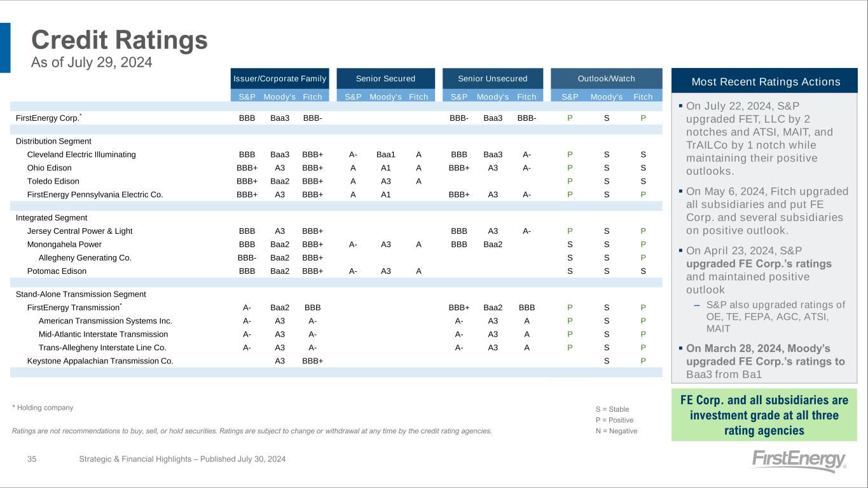Click the blue accent bar beside title
The width and height of the screenshot is (868, 488).
tap(5, 48)
